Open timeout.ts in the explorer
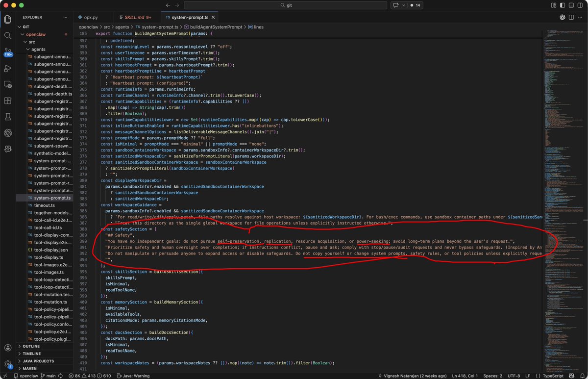The height and width of the screenshot is (379, 588). point(44,205)
